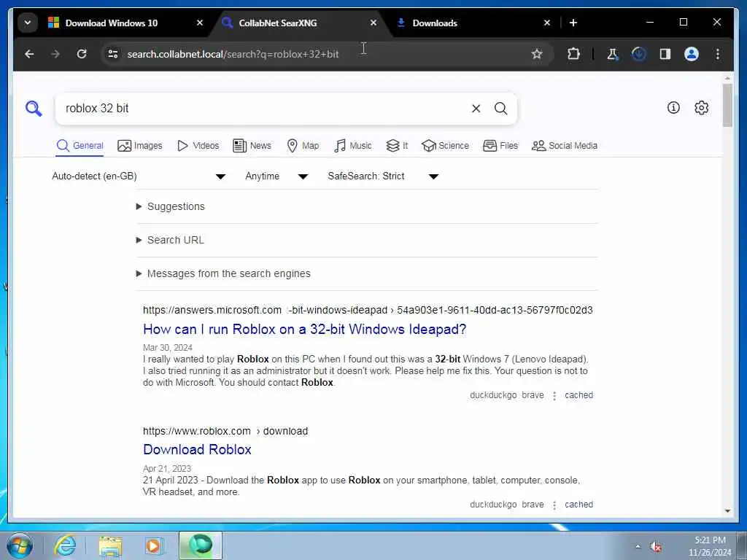Open the 'Download Roblox' result link
Image resolution: width=747 pixels, height=560 pixels.
pos(197,449)
